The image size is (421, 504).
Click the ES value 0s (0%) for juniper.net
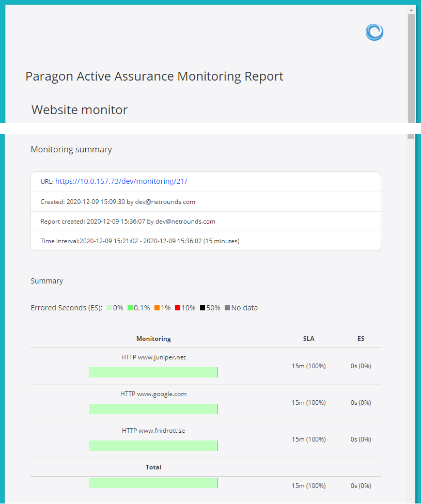point(361,366)
